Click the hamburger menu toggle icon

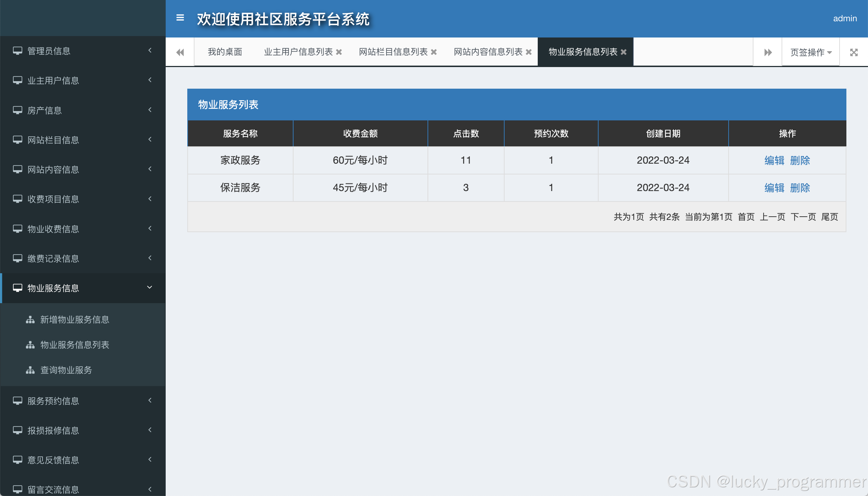[180, 18]
